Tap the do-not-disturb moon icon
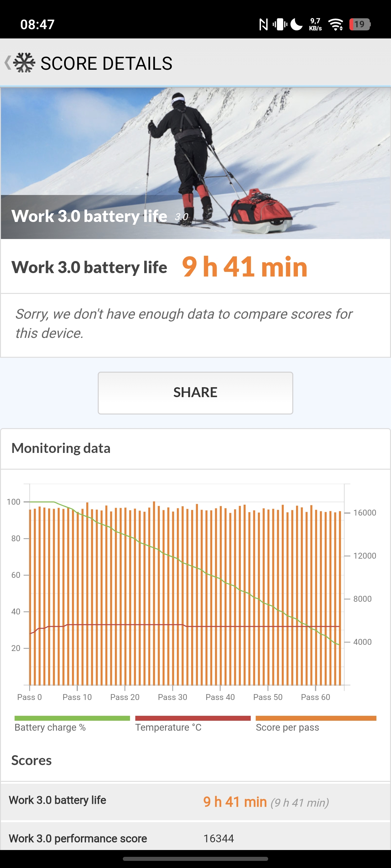Screen dimensions: 391x868 point(296,24)
